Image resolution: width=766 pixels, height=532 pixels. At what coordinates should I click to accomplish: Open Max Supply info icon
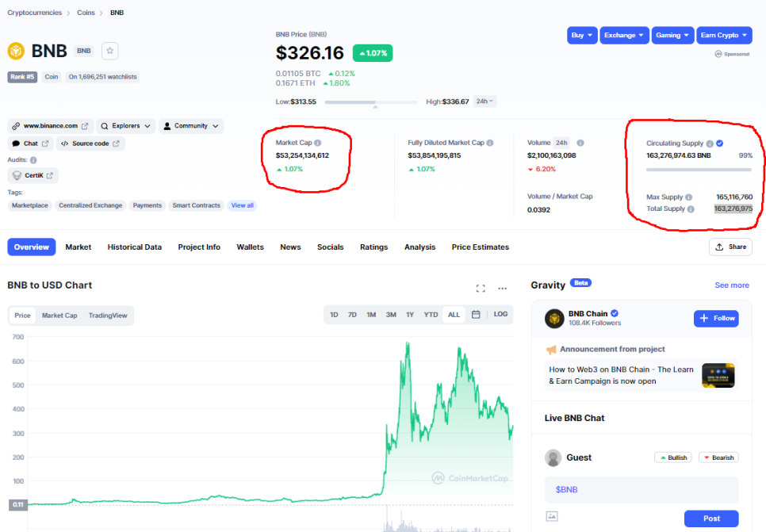coord(689,197)
